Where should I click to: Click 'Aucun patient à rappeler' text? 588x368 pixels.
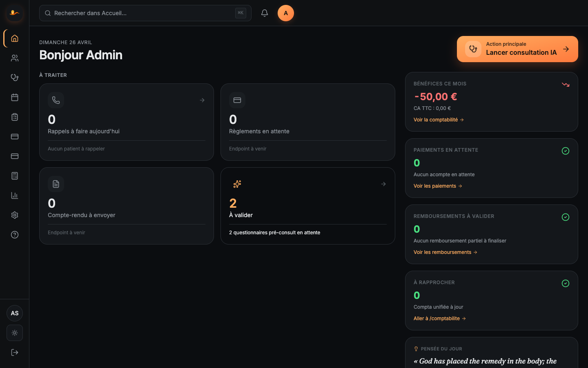click(x=76, y=149)
